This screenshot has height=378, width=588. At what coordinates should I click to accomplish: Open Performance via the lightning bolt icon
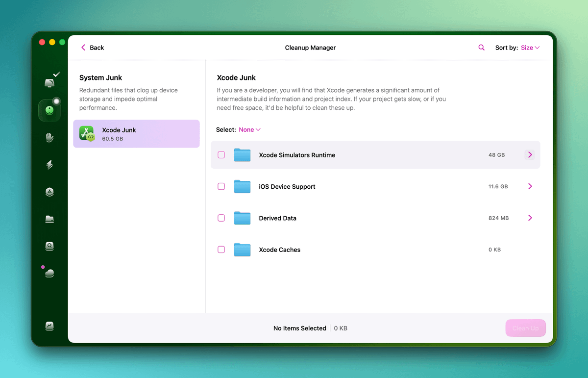(49, 165)
